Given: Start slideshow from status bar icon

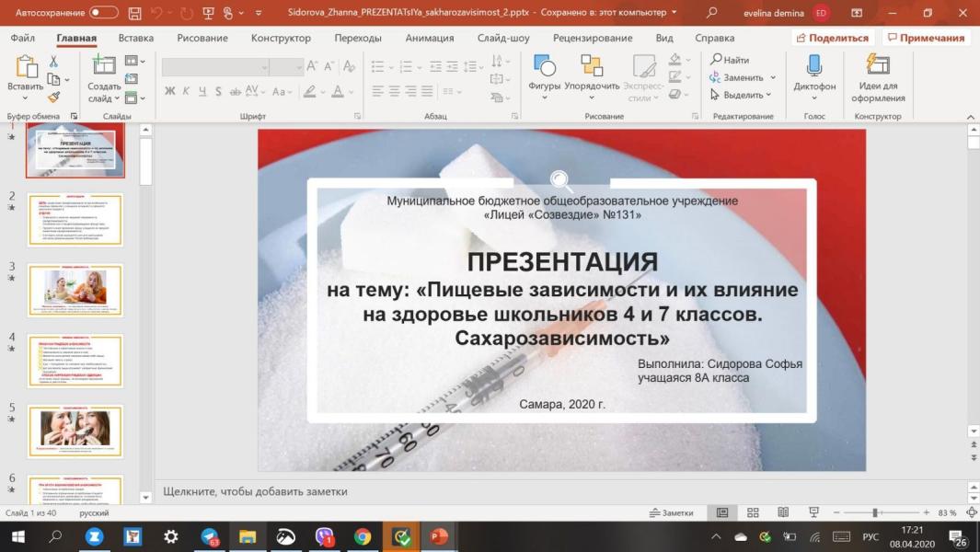Looking at the screenshot, I should pyautogui.click(x=813, y=512).
